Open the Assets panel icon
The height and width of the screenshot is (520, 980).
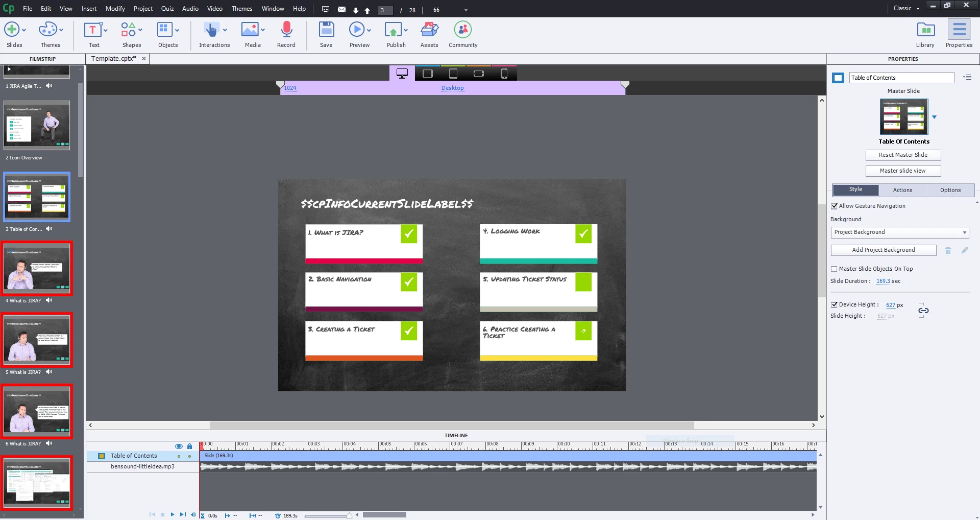[429, 30]
